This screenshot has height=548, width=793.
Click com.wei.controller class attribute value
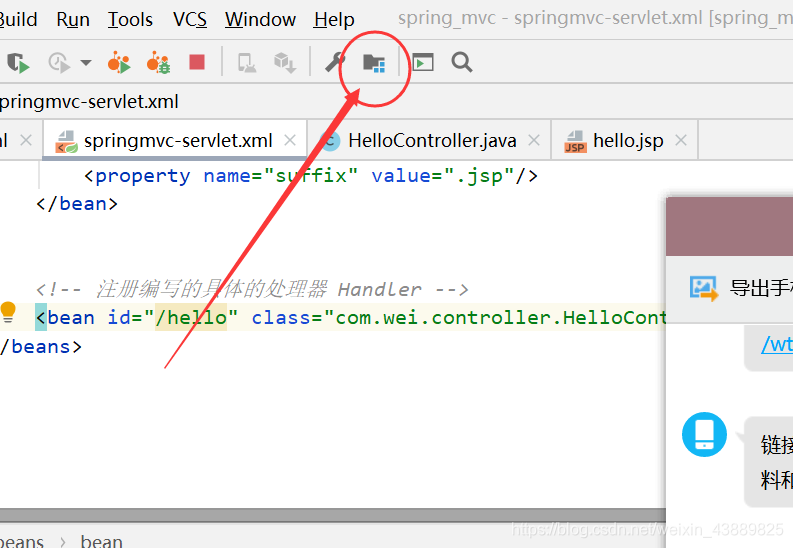click(x=501, y=317)
